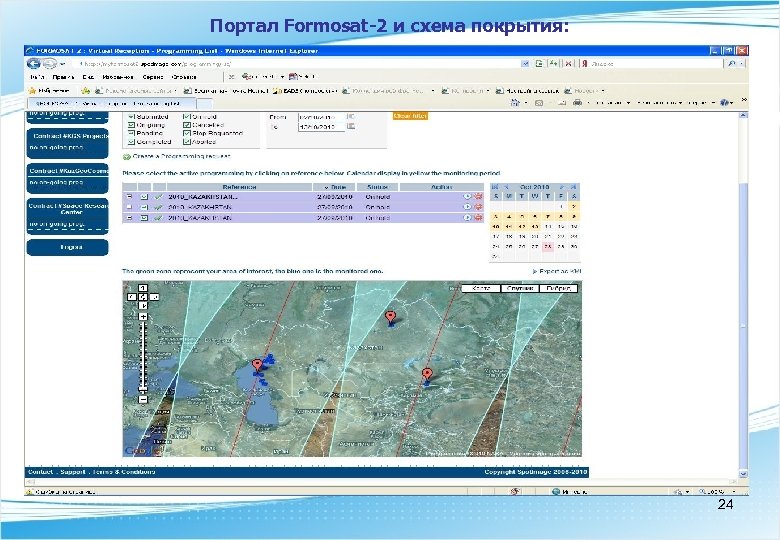This screenshot has height=540, width=780.
Task: Click Create a Programming request link
Action: pos(182,156)
